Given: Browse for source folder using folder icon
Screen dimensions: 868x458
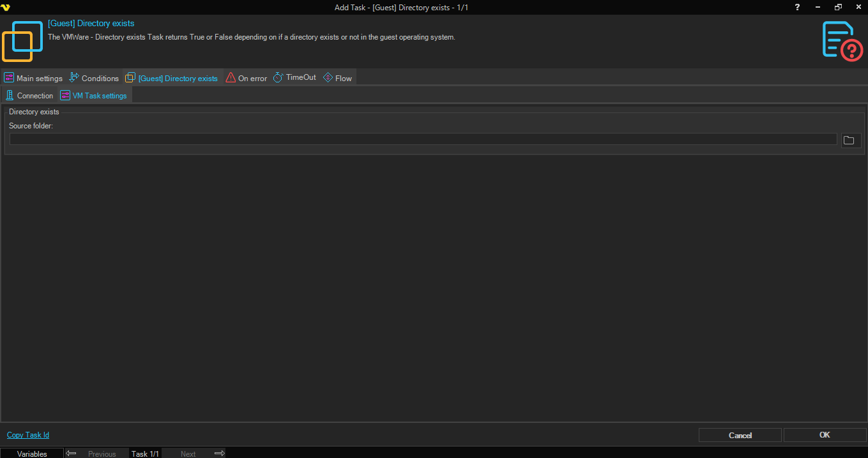Looking at the screenshot, I should [851, 141].
